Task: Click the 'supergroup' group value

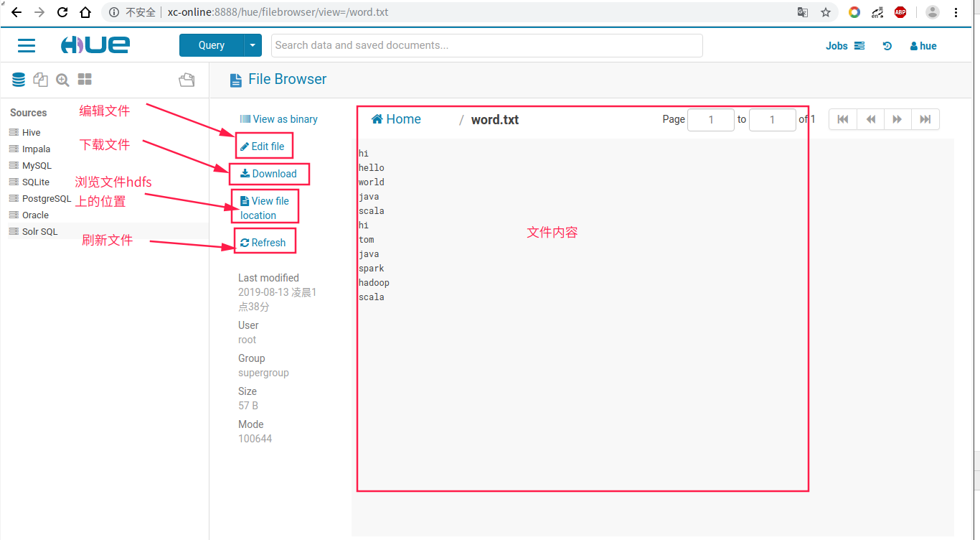Action: point(263,373)
